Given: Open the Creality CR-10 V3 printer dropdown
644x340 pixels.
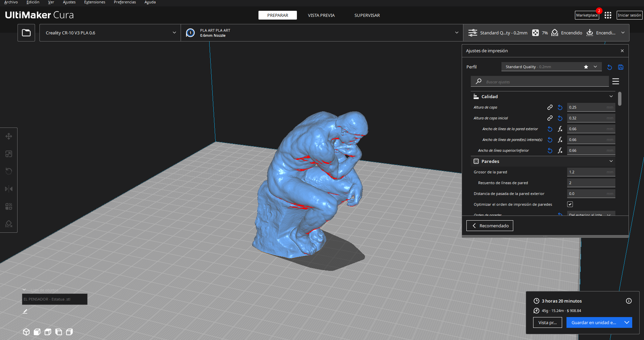Looking at the screenshot, I should [x=110, y=33].
